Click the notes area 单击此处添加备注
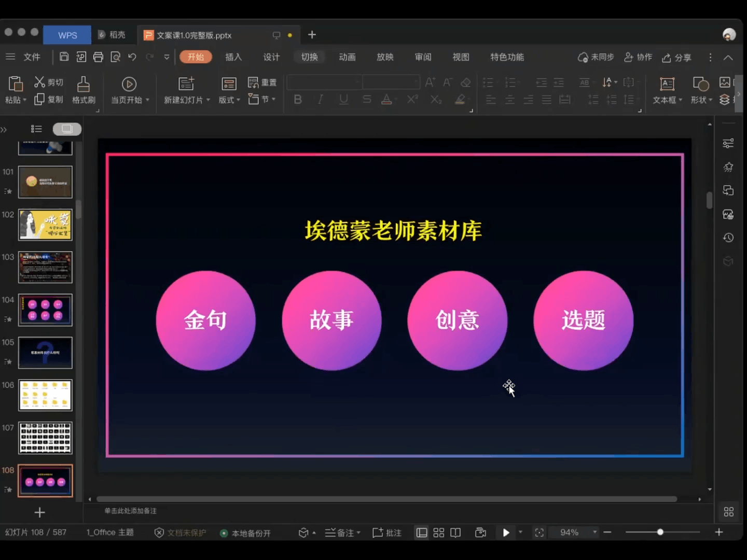 [x=131, y=511]
